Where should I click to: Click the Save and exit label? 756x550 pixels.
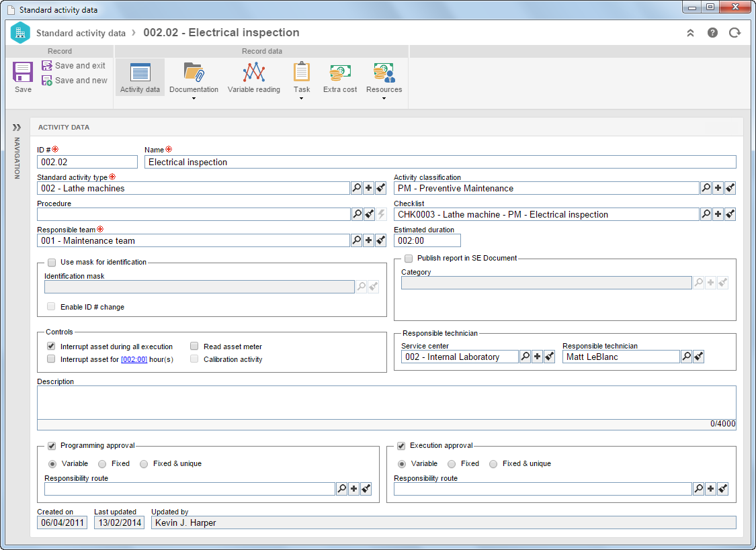80,66
